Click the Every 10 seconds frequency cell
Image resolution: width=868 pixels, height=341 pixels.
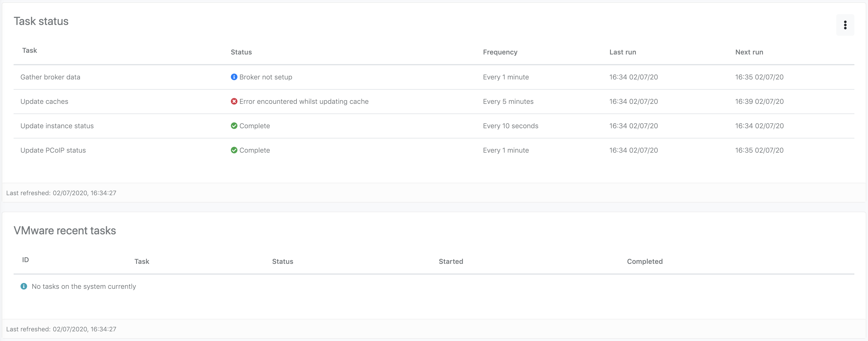(x=510, y=126)
